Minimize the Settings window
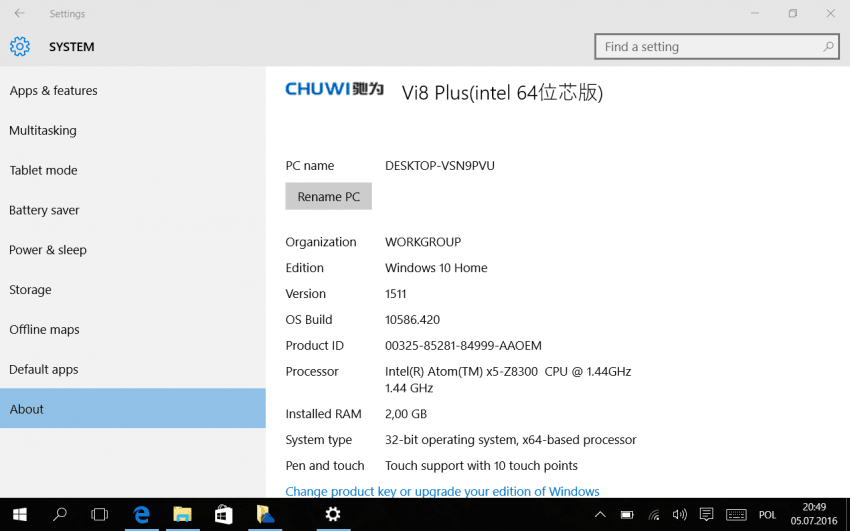This screenshot has width=850, height=531. 755,14
